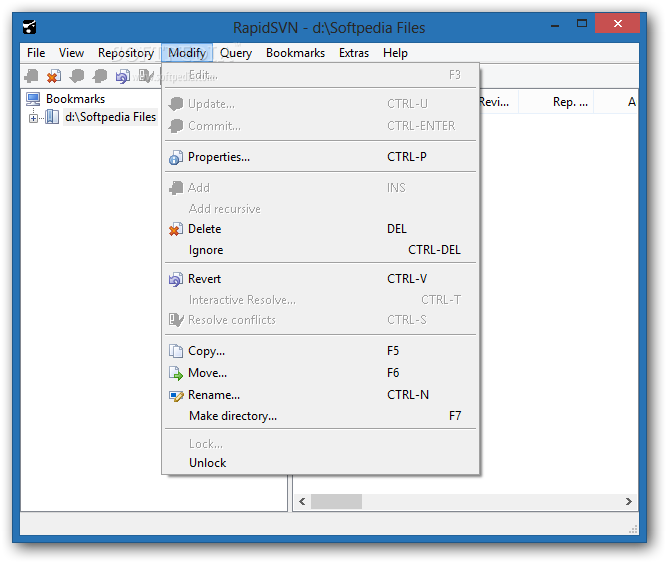Viewport: 667px width, 563px height.
Task: Minimize the RapidSVN window
Action: tap(555, 24)
